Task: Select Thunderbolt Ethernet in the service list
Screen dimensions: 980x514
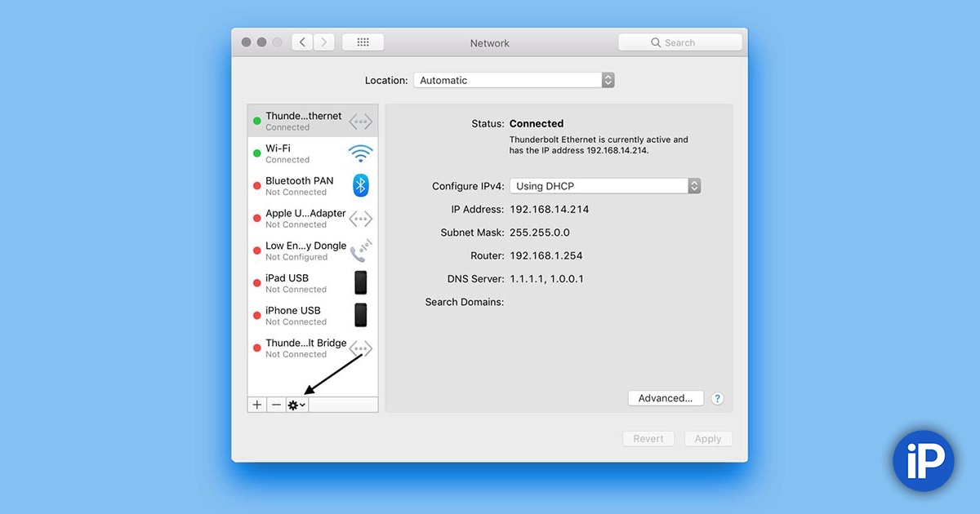Action: point(304,121)
